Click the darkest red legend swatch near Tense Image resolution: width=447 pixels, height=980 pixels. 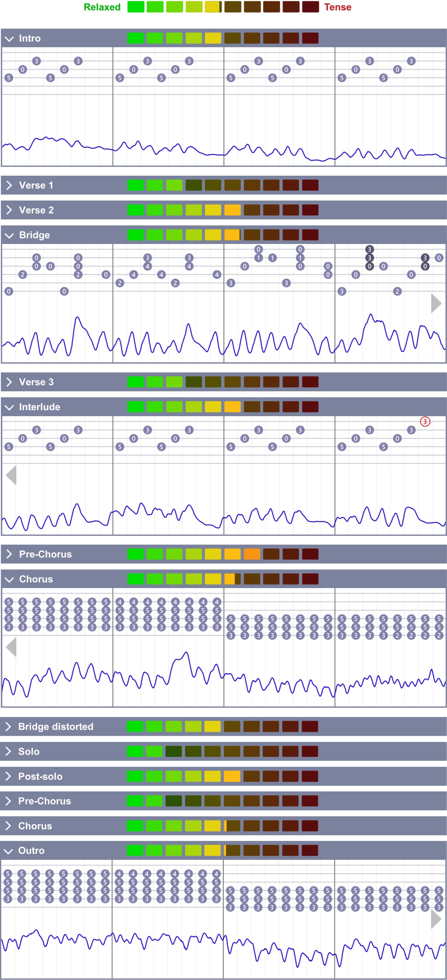coord(310,7)
